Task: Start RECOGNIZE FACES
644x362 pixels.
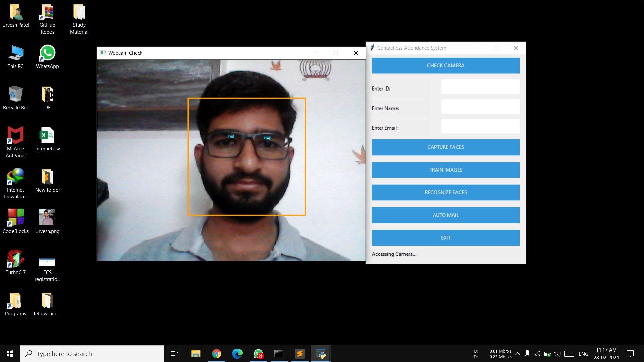Action: pos(445,192)
